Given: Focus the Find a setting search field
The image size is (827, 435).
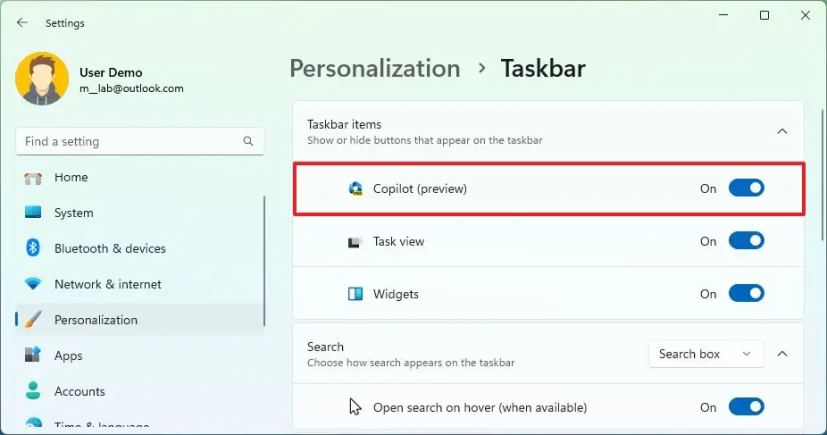Looking at the screenshot, I should pos(140,141).
